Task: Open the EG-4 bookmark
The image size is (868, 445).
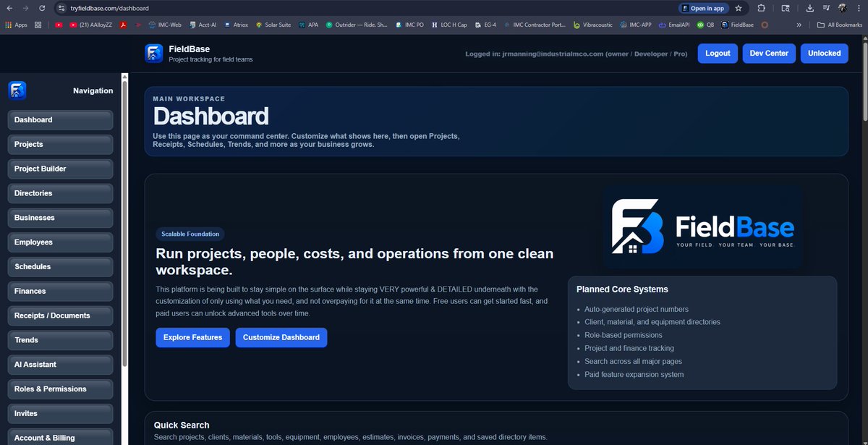Action: (485, 25)
